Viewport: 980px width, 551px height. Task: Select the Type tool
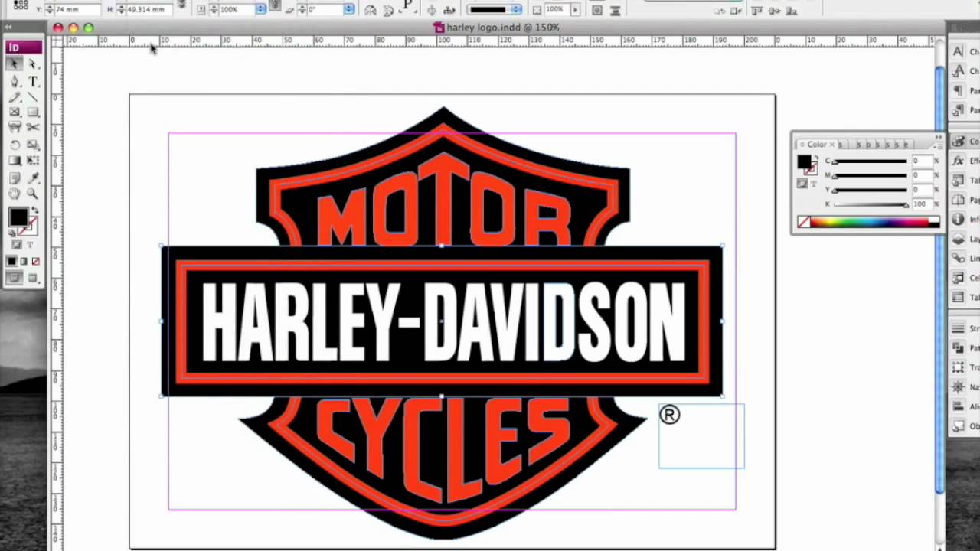click(33, 81)
